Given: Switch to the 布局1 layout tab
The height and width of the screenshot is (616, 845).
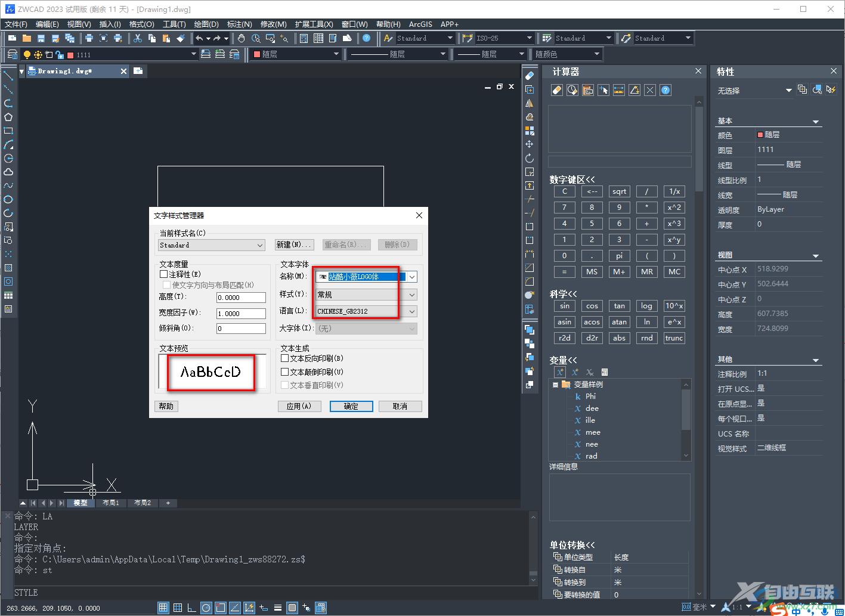Looking at the screenshot, I should tap(111, 503).
